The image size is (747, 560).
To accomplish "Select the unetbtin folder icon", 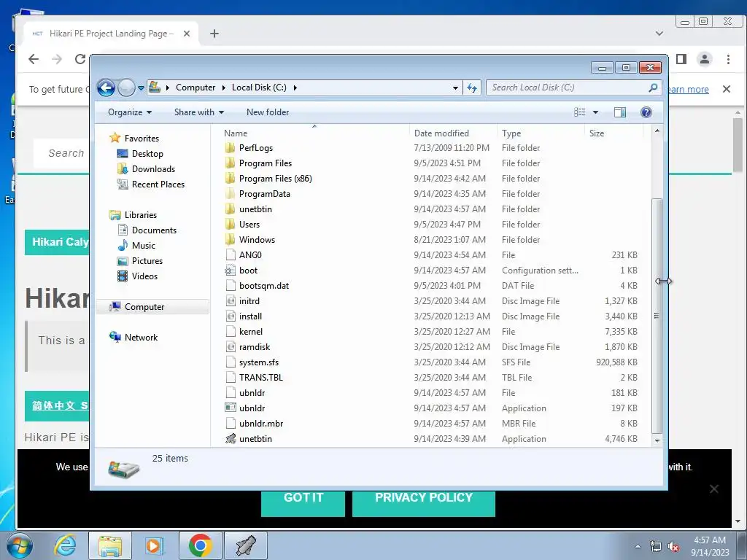I will pos(230,209).
